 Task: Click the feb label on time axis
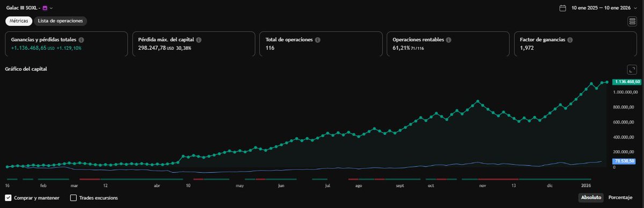tap(44, 185)
